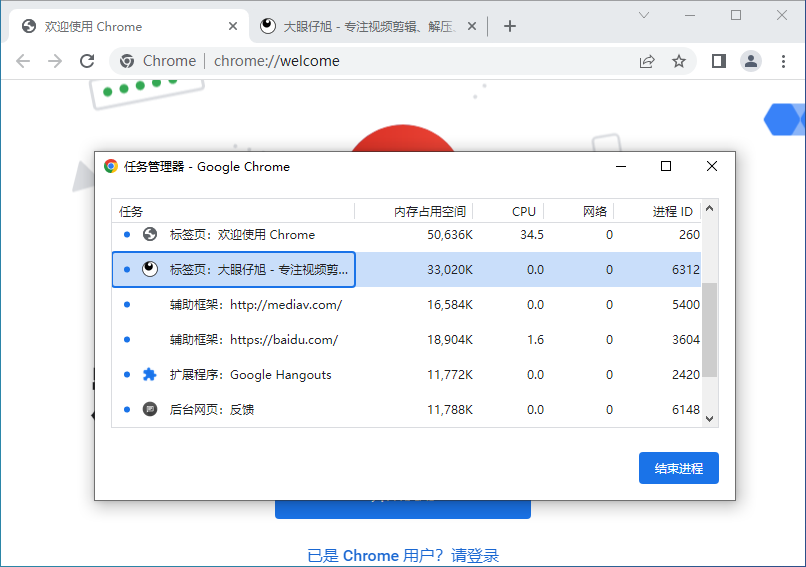Open a new tab with plus button

pyautogui.click(x=509, y=26)
